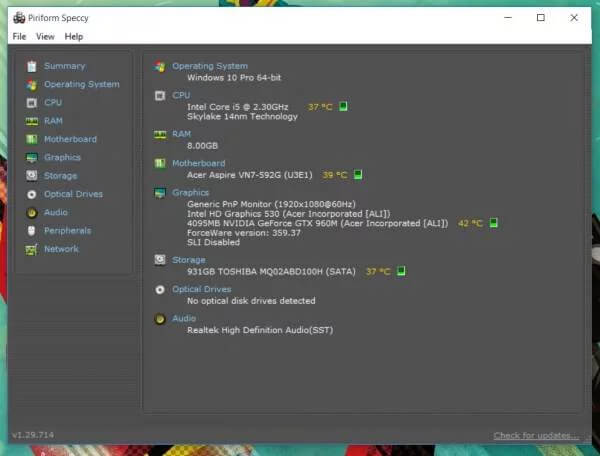The width and height of the screenshot is (600, 456).
Task: Click the NVIDIA GeForce GTX 960M line
Action: coord(318,223)
